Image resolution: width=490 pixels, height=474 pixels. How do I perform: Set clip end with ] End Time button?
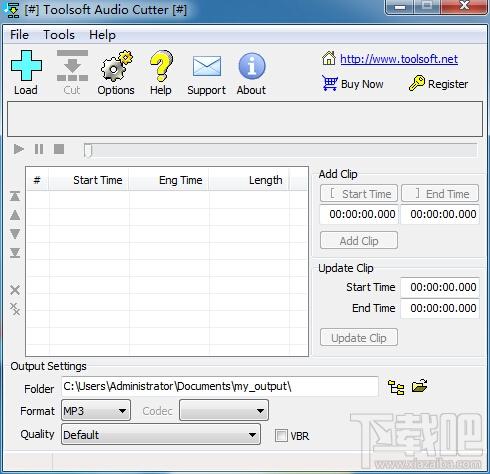click(440, 194)
